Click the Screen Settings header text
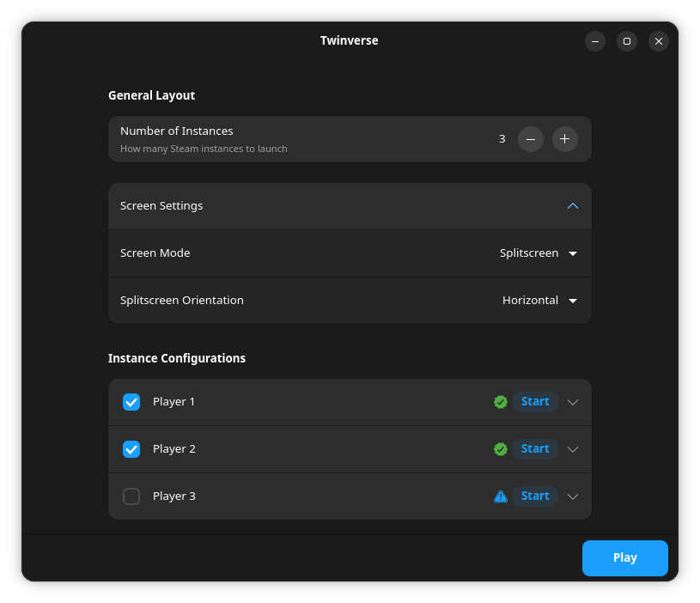 (x=161, y=206)
